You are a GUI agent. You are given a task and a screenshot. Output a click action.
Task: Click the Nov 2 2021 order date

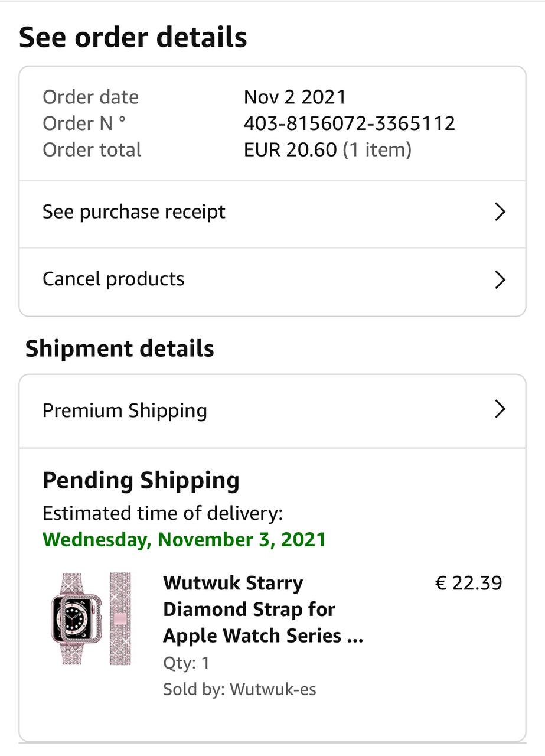coord(295,97)
